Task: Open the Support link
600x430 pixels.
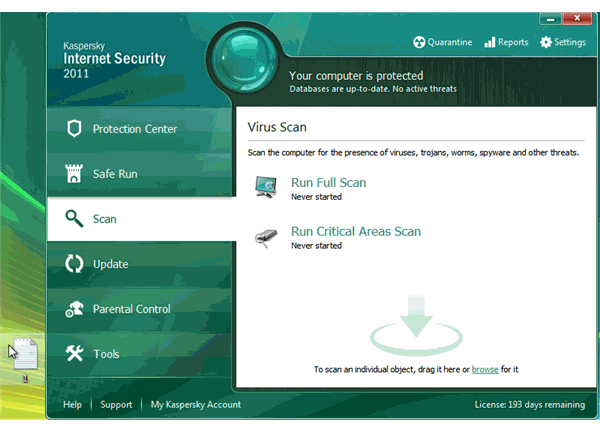Action: tap(116, 405)
